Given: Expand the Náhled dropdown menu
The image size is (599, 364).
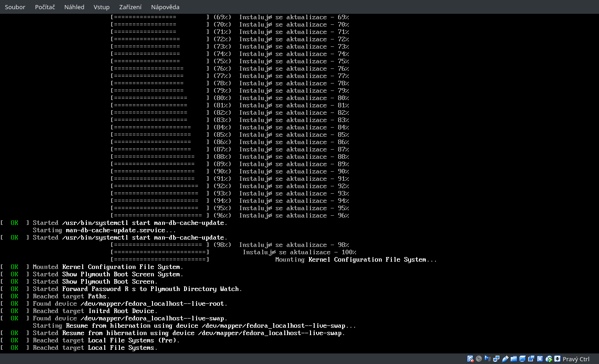Looking at the screenshot, I should point(74,7).
